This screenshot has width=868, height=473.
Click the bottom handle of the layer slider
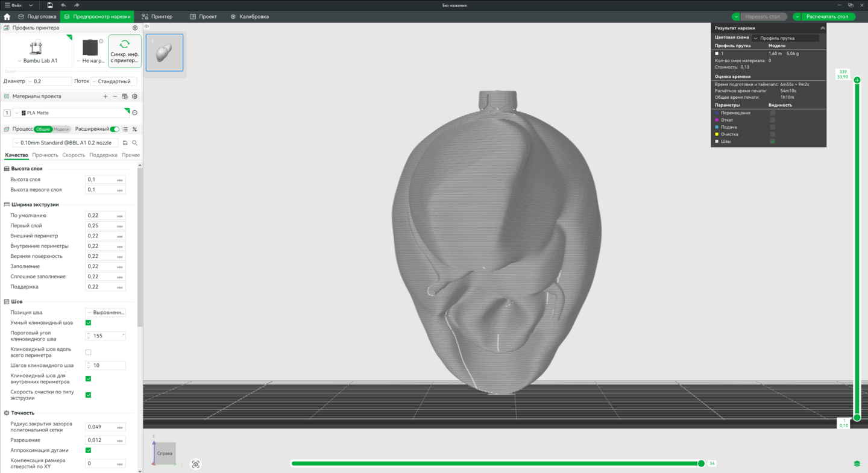tap(857, 418)
